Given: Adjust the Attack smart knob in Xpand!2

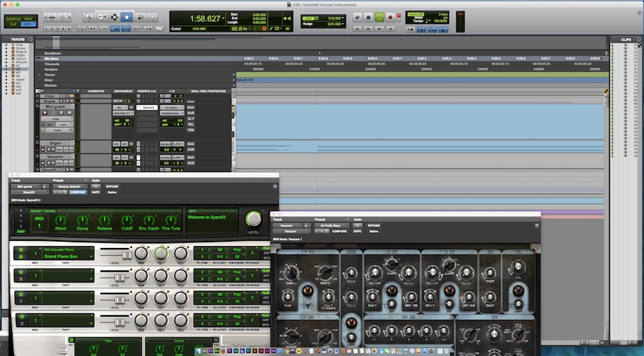Looking at the screenshot, I should 60,220.
